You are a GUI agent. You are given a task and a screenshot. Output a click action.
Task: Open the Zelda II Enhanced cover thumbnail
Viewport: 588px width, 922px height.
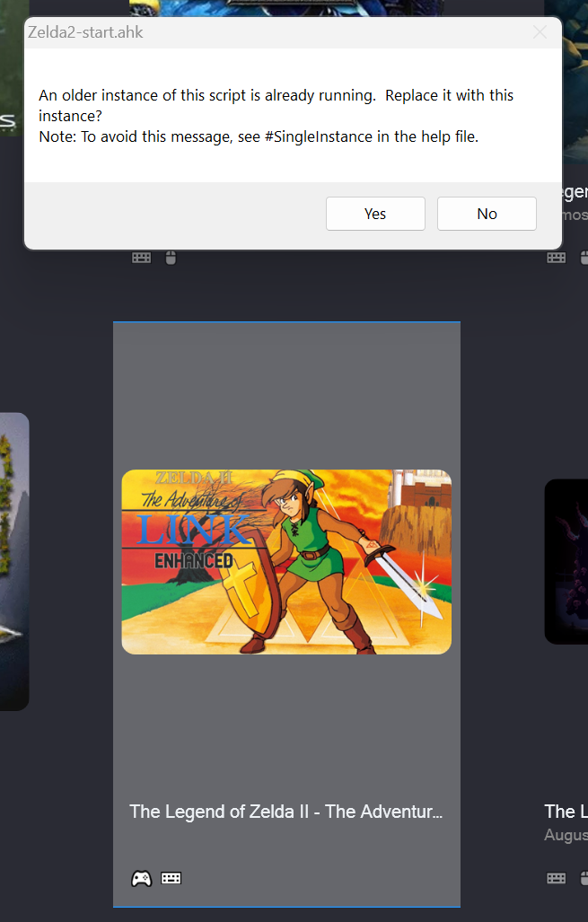pos(286,562)
